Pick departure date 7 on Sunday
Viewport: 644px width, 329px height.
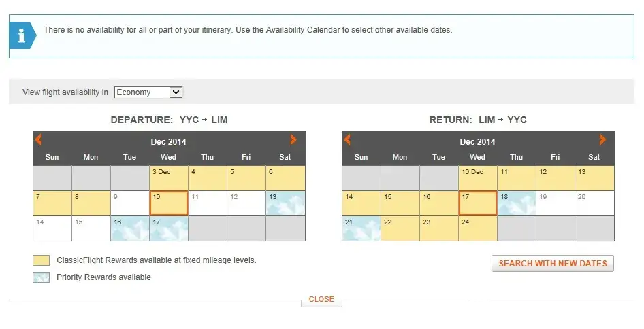coord(52,203)
